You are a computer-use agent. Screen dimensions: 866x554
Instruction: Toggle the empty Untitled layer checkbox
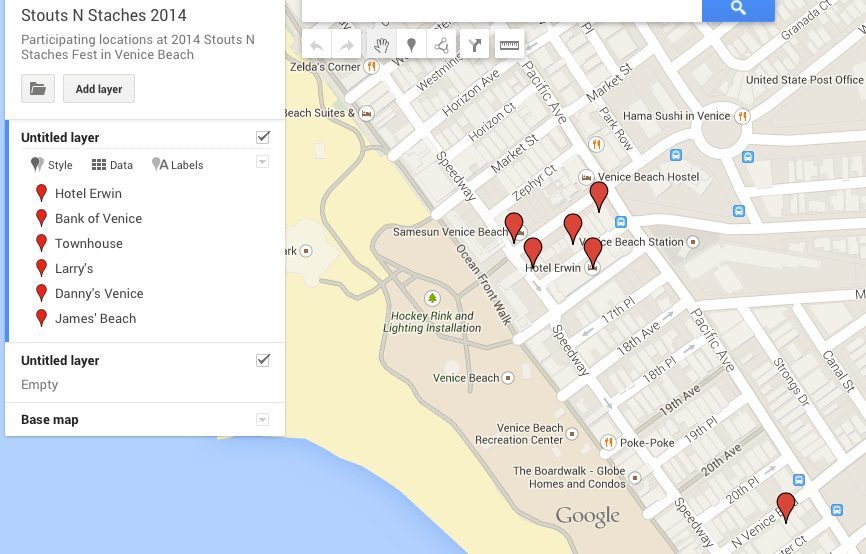(x=263, y=360)
